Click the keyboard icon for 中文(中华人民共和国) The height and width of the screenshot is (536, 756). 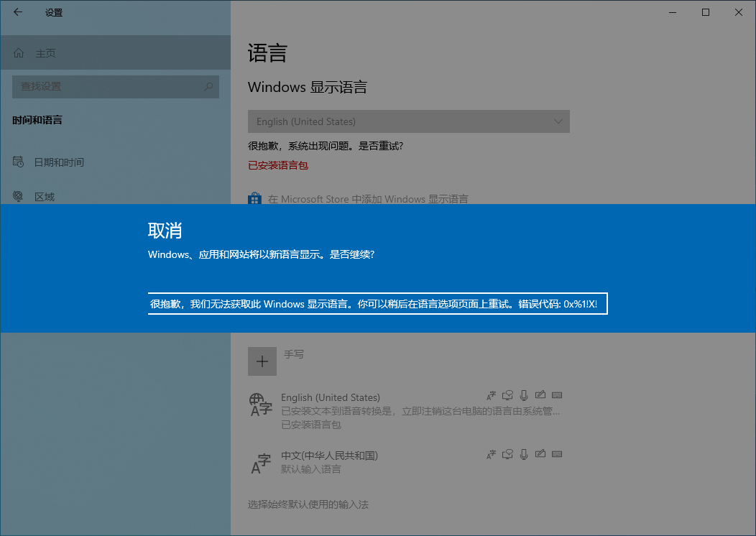[x=557, y=454]
